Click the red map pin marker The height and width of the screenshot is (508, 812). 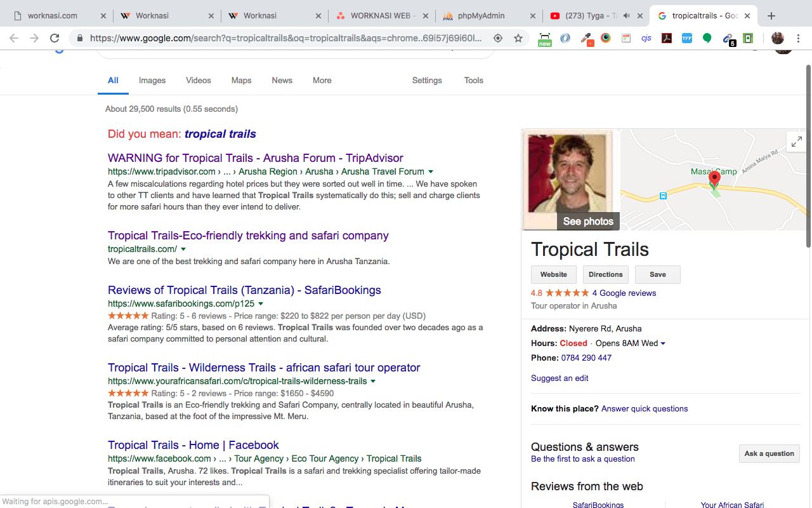point(714,179)
